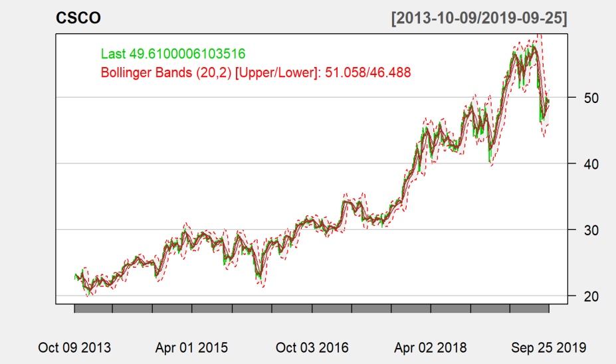Click the gray x-axis timeline bar
This screenshot has width=616, height=364.
(311, 308)
